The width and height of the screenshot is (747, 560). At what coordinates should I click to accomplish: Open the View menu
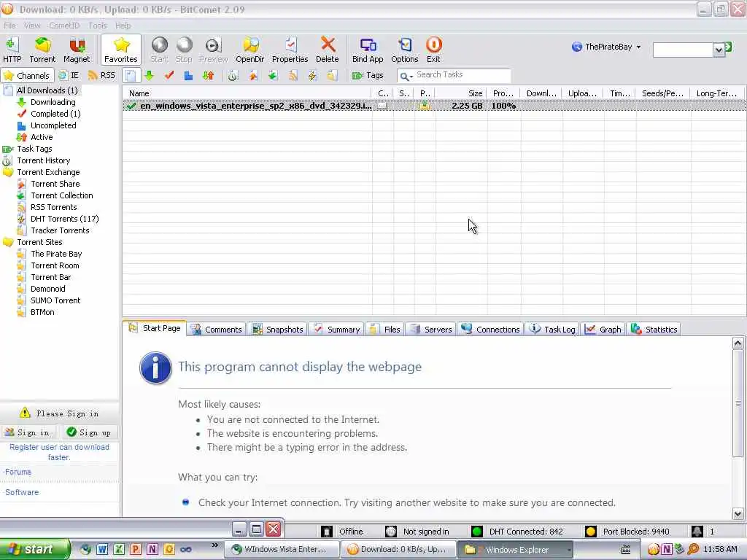point(32,26)
